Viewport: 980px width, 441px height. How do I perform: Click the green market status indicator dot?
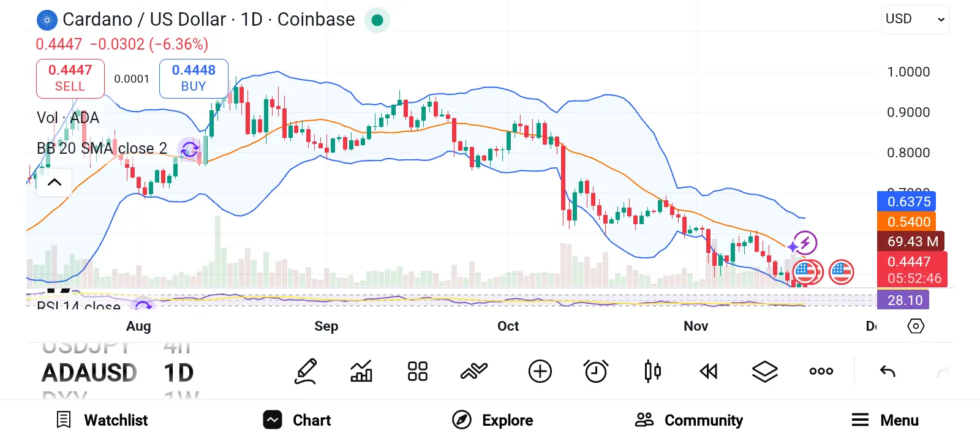(x=377, y=20)
